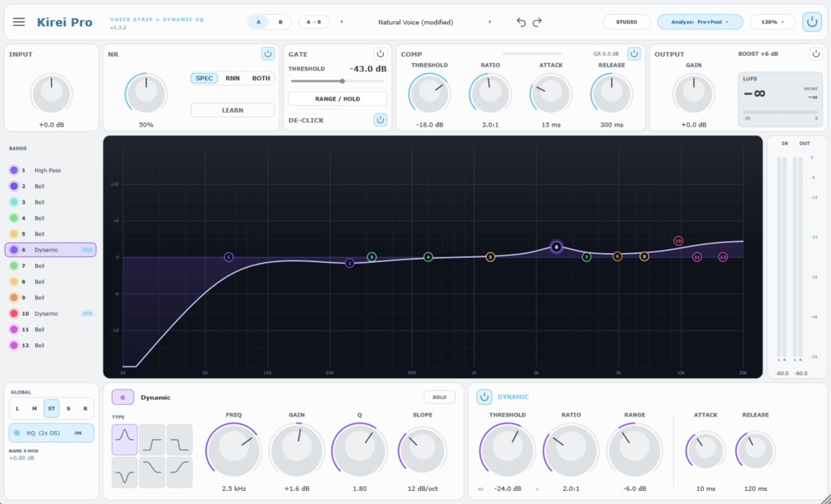Click the band FREQ knob
Screen dimensions: 831x504
[x=234, y=450]
